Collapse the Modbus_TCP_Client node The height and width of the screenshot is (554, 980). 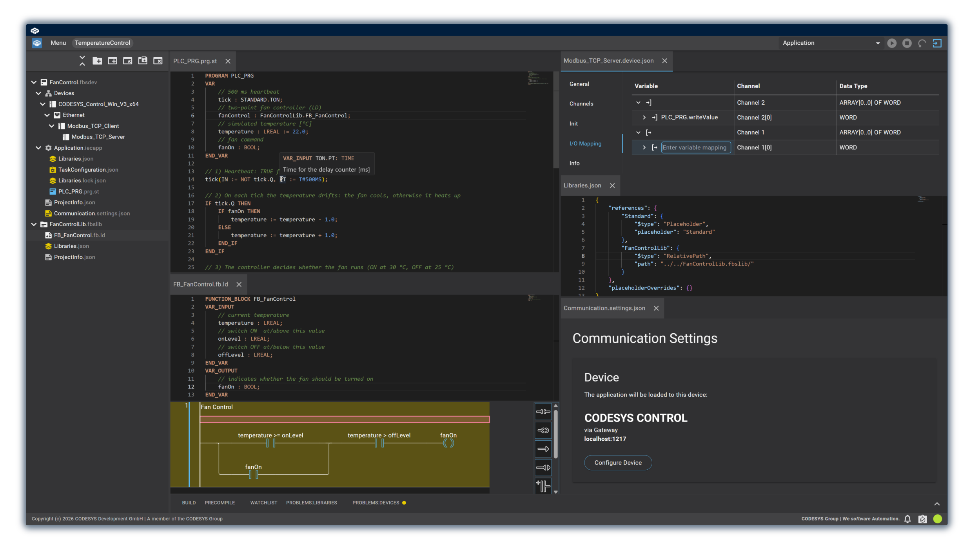point(52,126)
